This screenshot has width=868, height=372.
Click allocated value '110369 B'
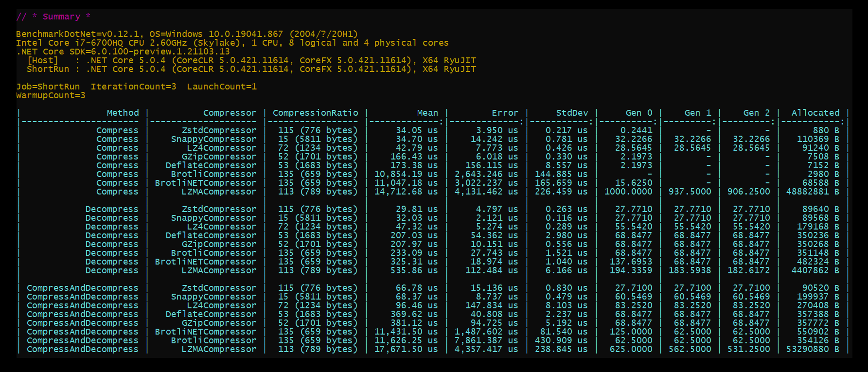coord(818,139)
